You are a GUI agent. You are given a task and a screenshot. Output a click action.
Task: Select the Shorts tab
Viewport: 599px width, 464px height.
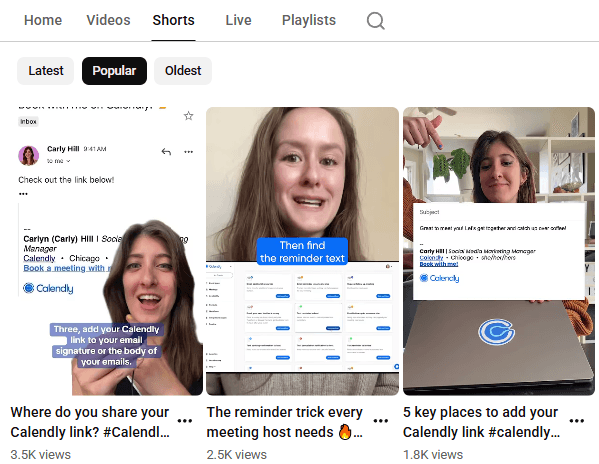point(173,20)
